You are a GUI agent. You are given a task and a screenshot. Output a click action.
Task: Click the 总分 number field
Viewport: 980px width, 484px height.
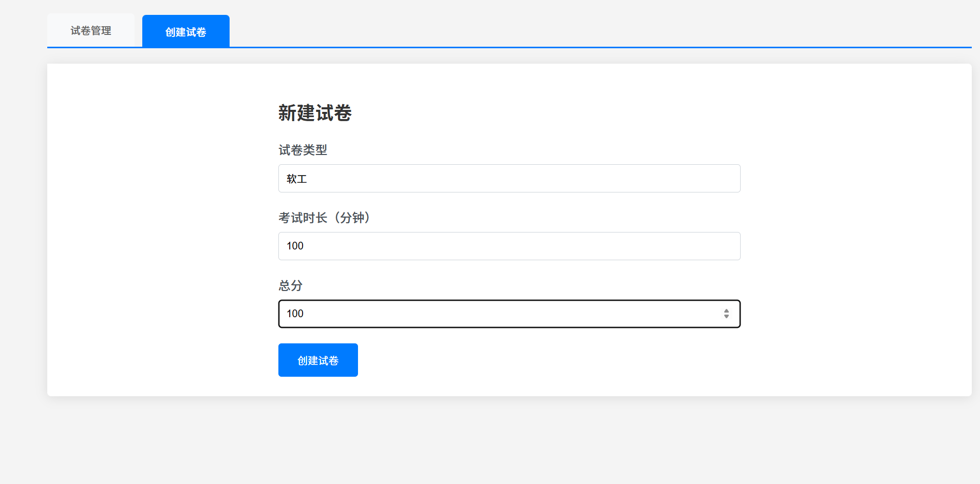coord(509,314)
